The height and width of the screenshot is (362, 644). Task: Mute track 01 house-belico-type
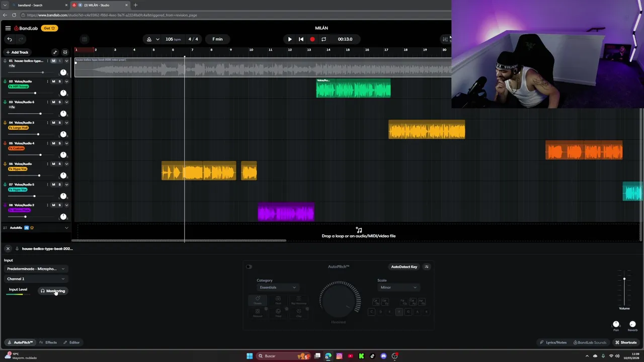53,61
